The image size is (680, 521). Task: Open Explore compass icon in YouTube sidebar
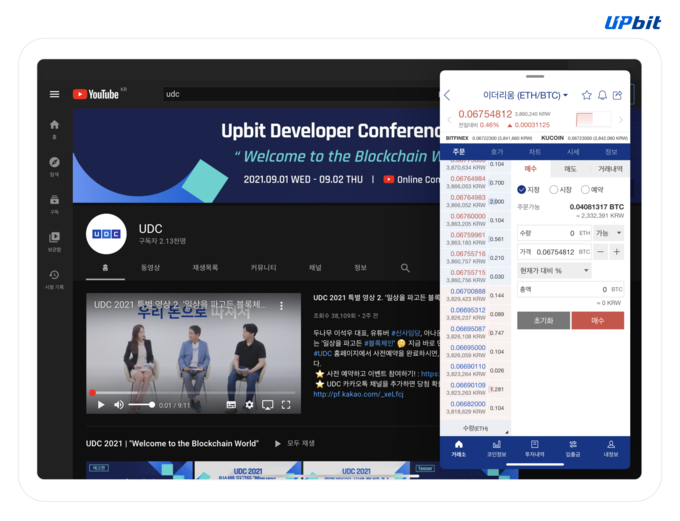54,167
